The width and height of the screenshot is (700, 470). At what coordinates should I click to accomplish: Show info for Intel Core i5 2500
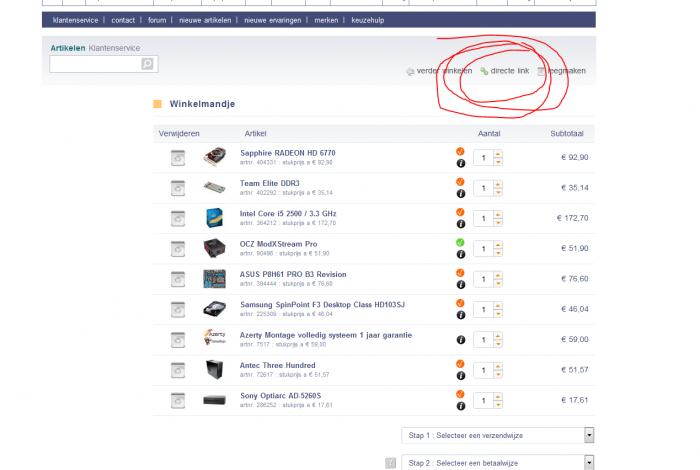tap(461, 224)
